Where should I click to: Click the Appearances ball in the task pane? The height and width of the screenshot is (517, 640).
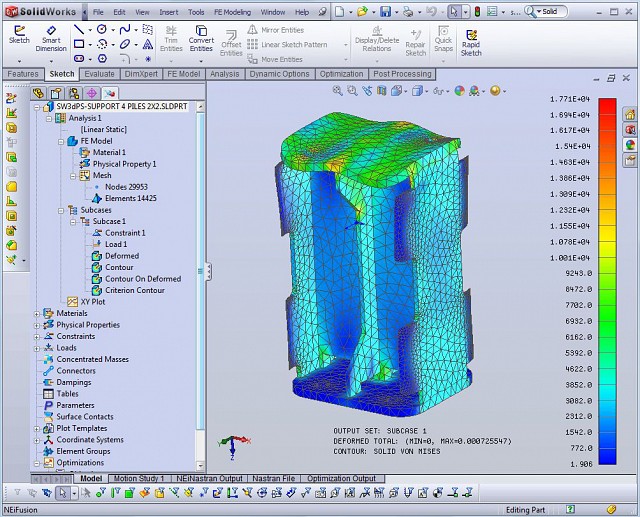point(630,145)
